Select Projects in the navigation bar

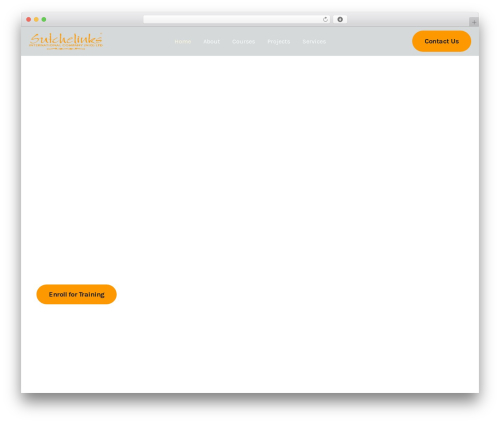(279, 42)
